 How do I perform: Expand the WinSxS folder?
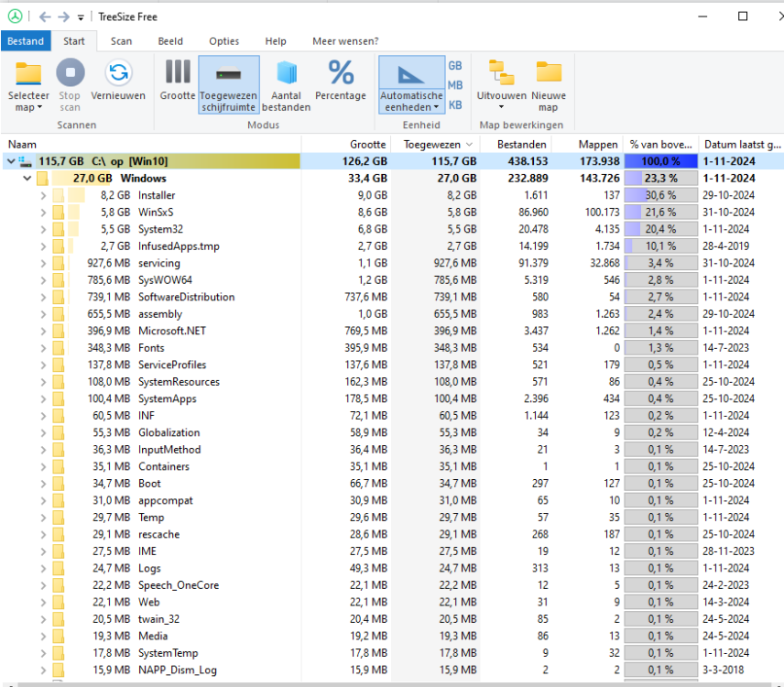pyautogui.click(x=43, y=213)
